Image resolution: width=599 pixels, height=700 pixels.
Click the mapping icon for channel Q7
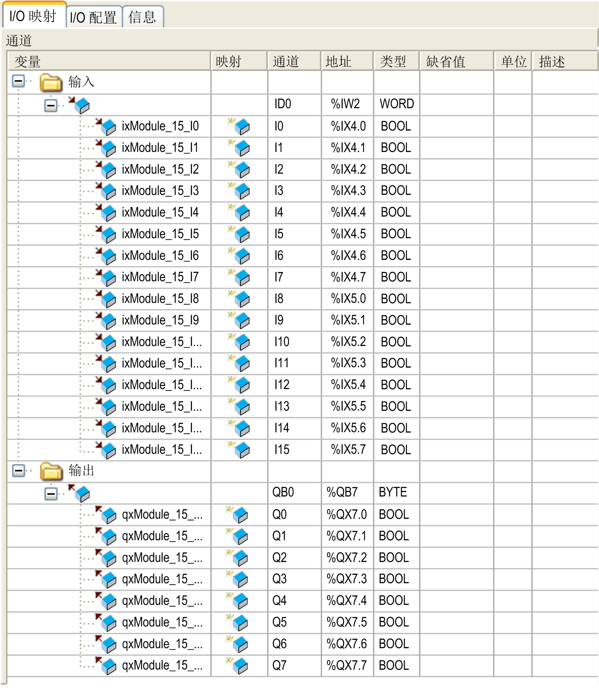point(238,666)
